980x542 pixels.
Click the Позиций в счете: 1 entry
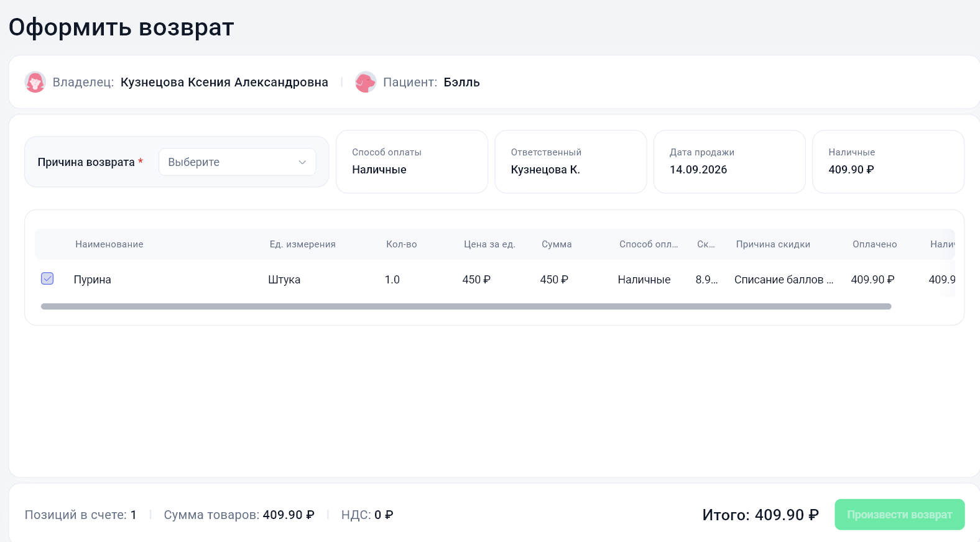pyautogui.click(x=80, y=515)
